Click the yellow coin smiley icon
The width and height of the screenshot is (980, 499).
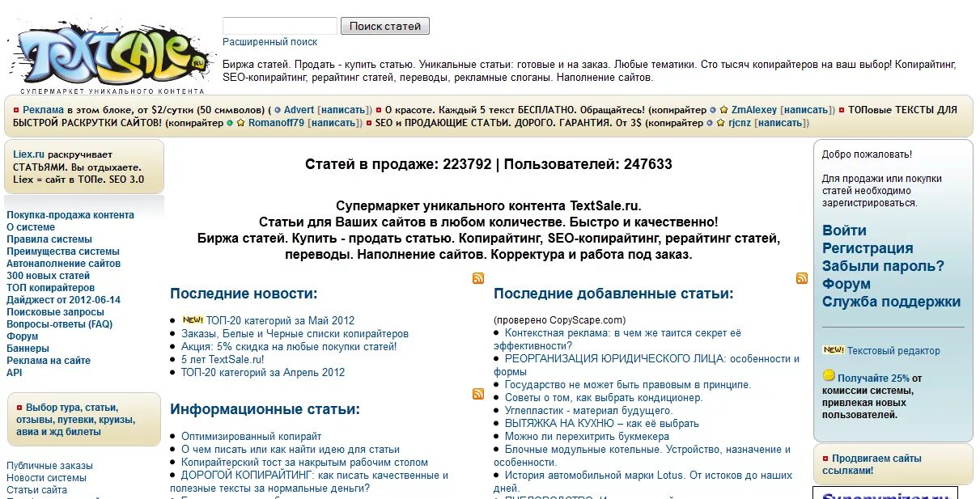click(x=829, y=376)
